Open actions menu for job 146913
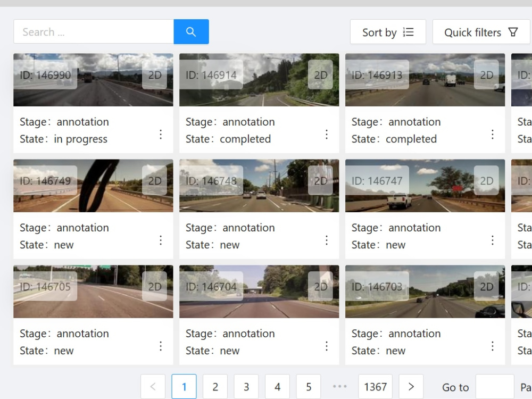Screen dimensions: 532x399 [x=493, y=135]
